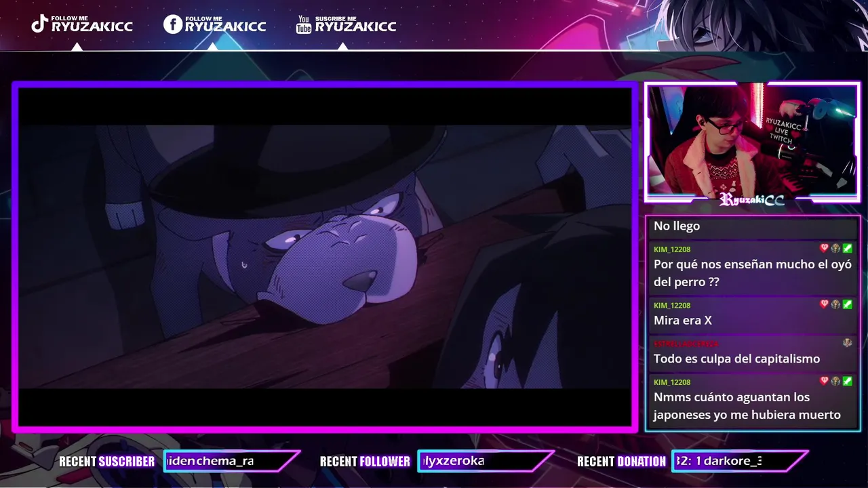This screenshot has height=488, width=868.
Task: Click the moderator sword badge on 'Nmms cuánto aguantan' message
Action: (x=847, y=381)
